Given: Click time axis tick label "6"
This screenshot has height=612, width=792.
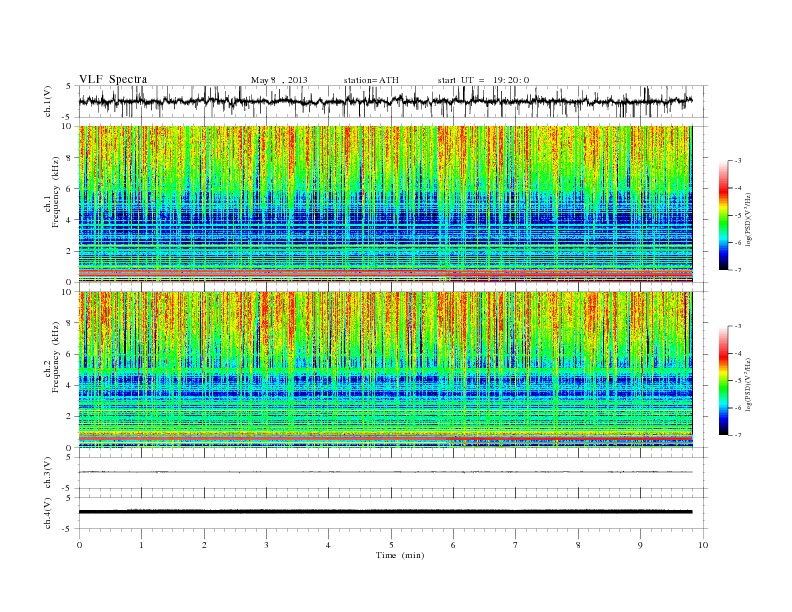Looking at the screenshot, I should pyautogui.click(x=453, y=545).
